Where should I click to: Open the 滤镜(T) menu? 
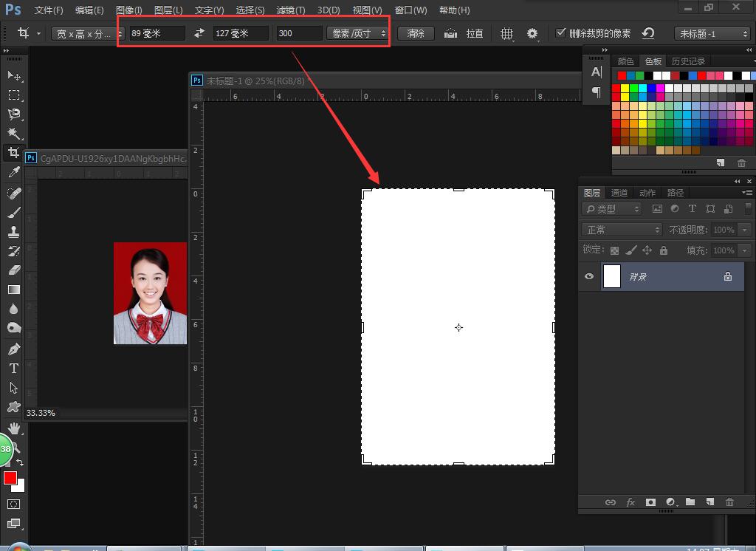pos(290,10)
